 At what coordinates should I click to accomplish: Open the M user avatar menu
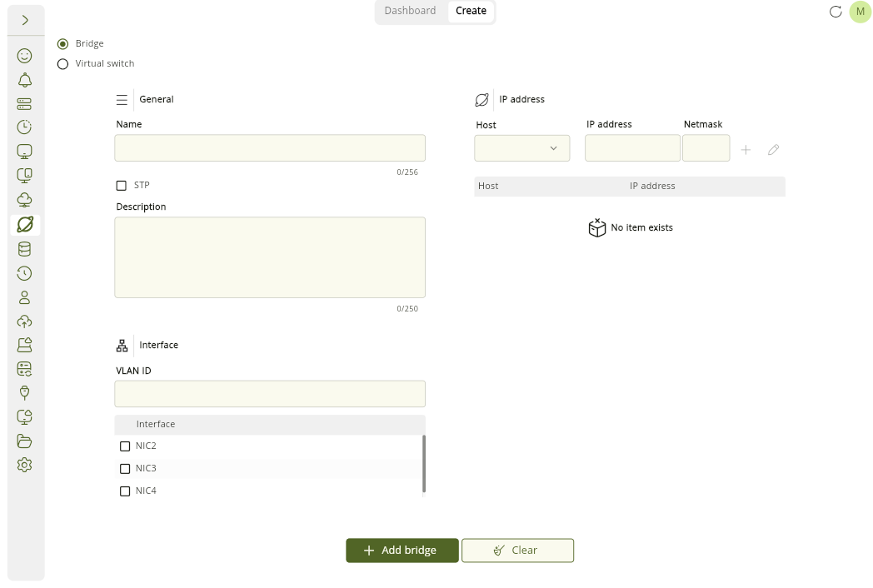(x=861, y=12)
